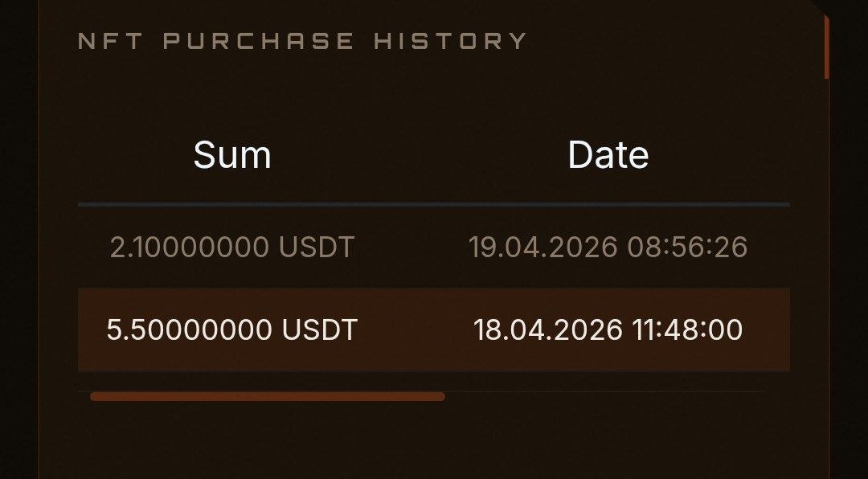Select the 2.10000000 amount value
The image size is (868, 479).
click(190, 248)
